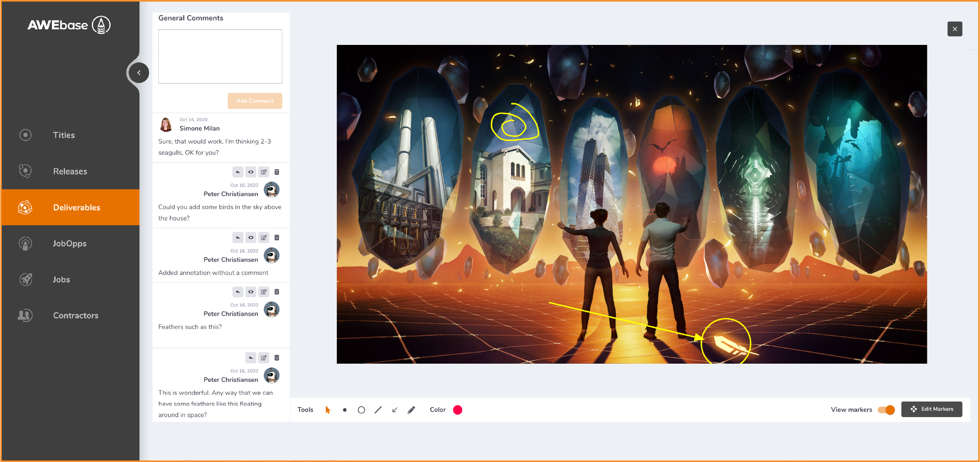
Task: Select the line drawing tool
Action: coord(378,409)
